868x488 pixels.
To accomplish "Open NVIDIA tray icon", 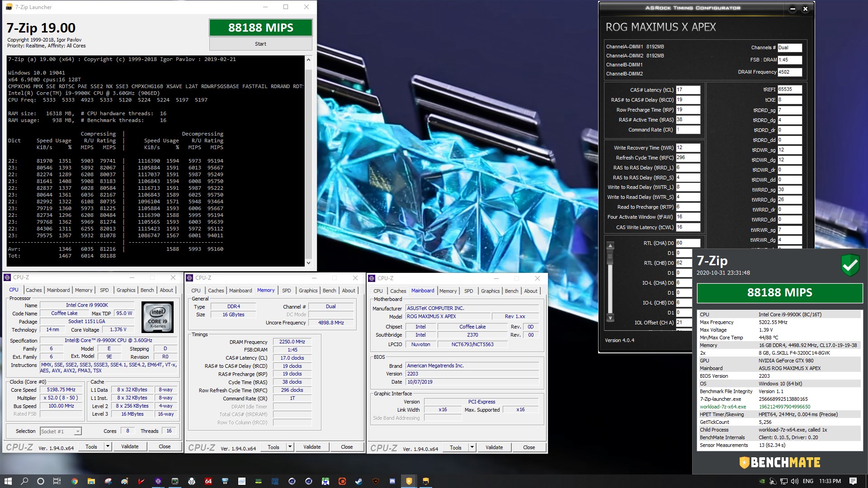I will click(x=762, y=481).
